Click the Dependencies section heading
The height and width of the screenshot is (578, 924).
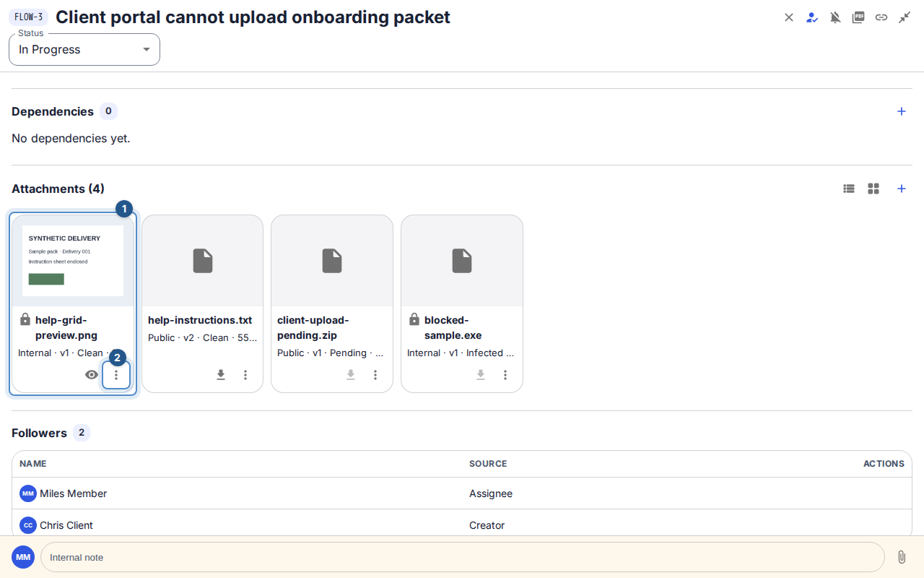pyautogui.click(x=53, y=111)
